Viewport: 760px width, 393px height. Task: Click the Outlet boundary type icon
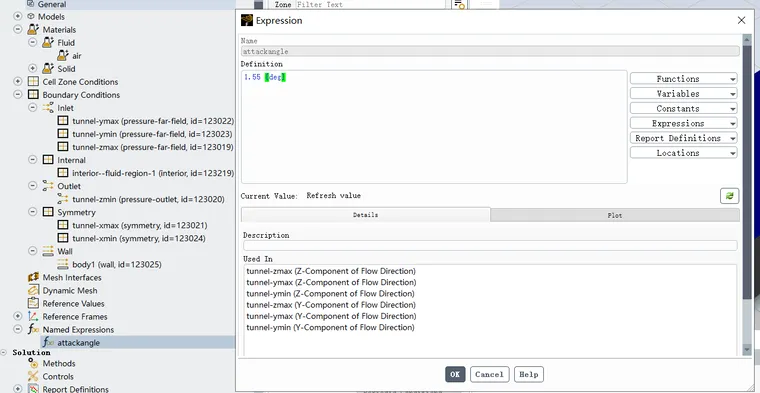(x=48, y=186)
